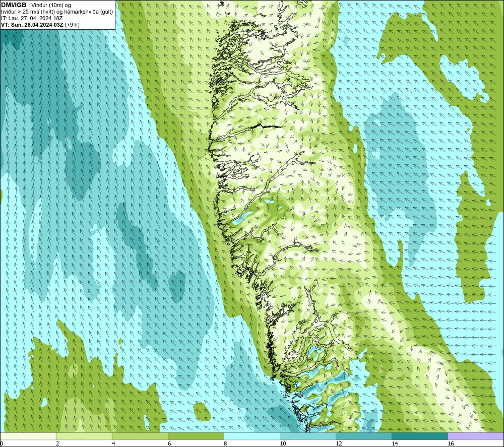
Task: Click the 2–4 m/s light green legend swatch
Action: click(x=84, y=436)
